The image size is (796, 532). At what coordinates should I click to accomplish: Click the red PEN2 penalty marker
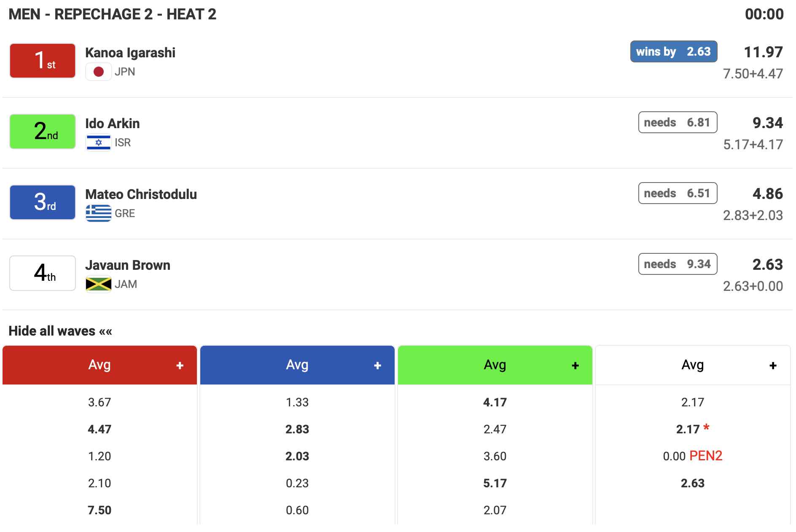click(x=706, y=456)
